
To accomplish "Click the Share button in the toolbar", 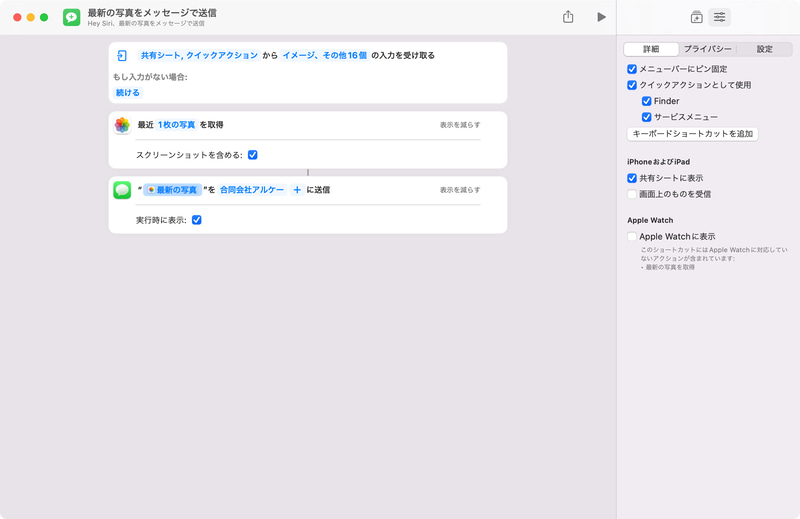I will (568, 17).
